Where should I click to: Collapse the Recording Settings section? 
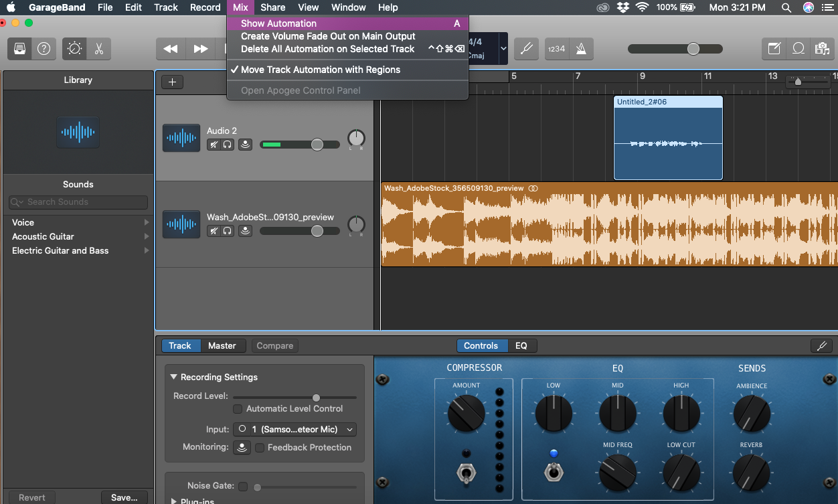pos(174,377)
